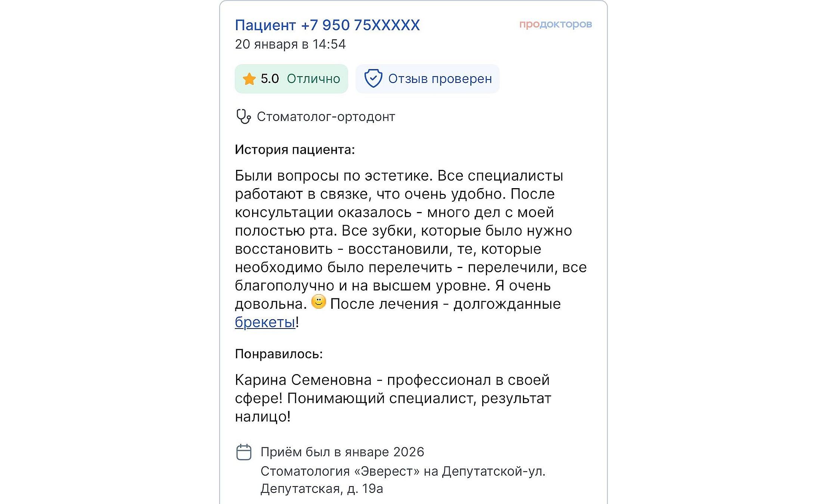The width and height of the screenshot is (827, 504).
Task: Click the shield checkmark verification icon
Action: (373, 79)
